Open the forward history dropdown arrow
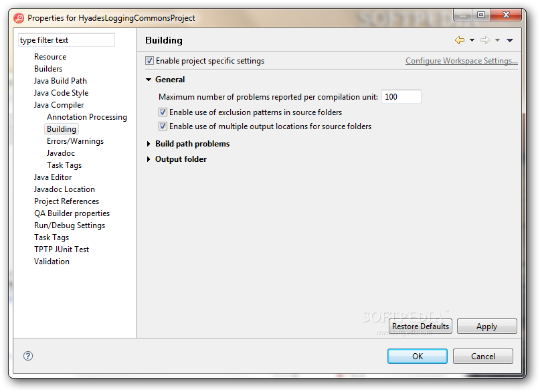Viewport: 540px width, 392px height. point(497,40)
